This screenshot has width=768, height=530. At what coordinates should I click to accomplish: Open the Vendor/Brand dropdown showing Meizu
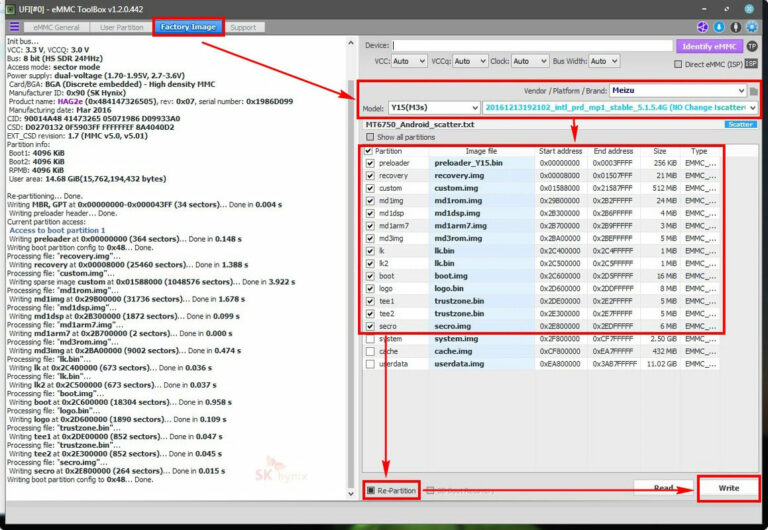click(678, 91)
